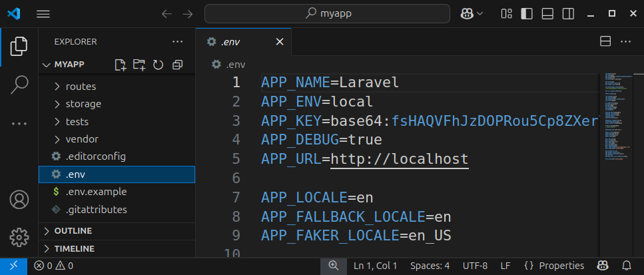The height and width of the screenshot is (275, 644).
Task: Toggle secondary side bar visibility
Action: pyautogui.click(x=569, y=14)
